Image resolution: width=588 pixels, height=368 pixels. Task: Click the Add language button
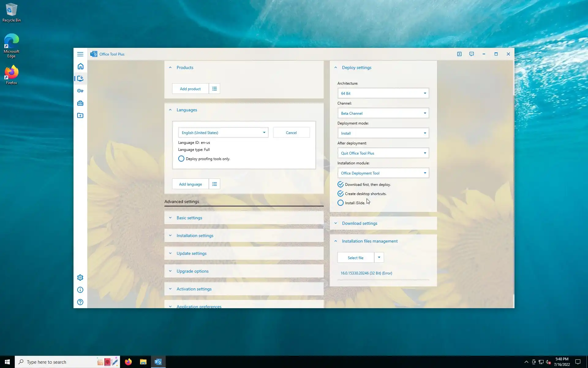coord(190,184)
